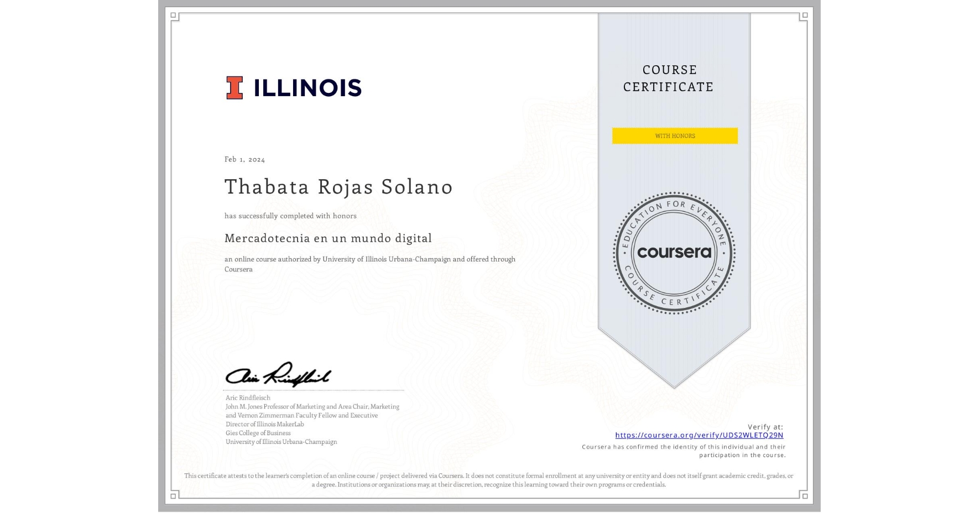This screenshot has width=980, height=513.
Task: Select 'Gies College of Business' text
Action: point(258,433)
